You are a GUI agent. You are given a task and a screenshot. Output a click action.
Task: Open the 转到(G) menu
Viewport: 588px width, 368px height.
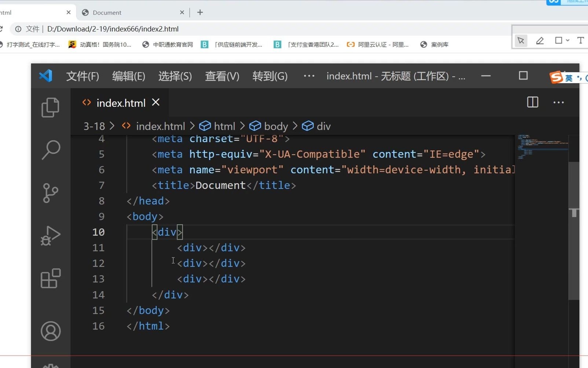pos(270,76)
